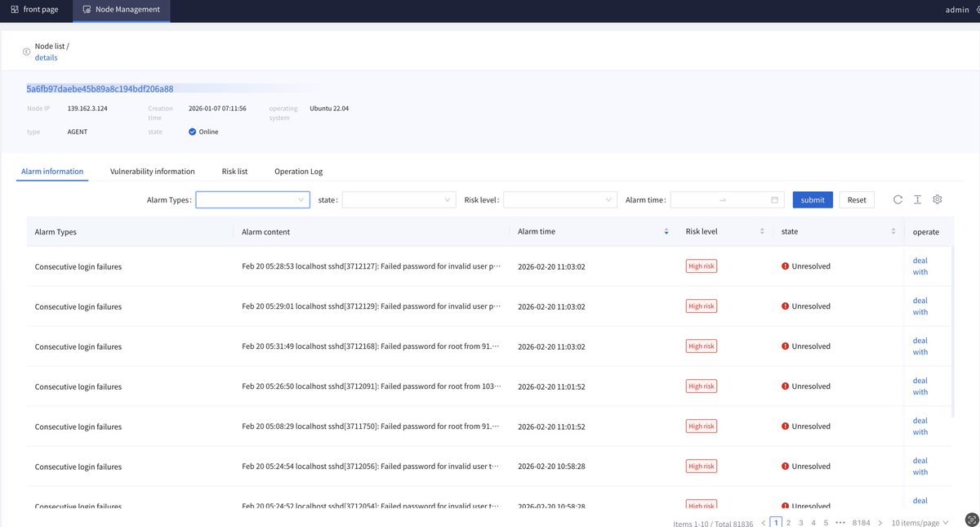This screenshot has width=980, height=527.
Task: Go to page 8184 in pagination
Action: click(x=861, y=522)
